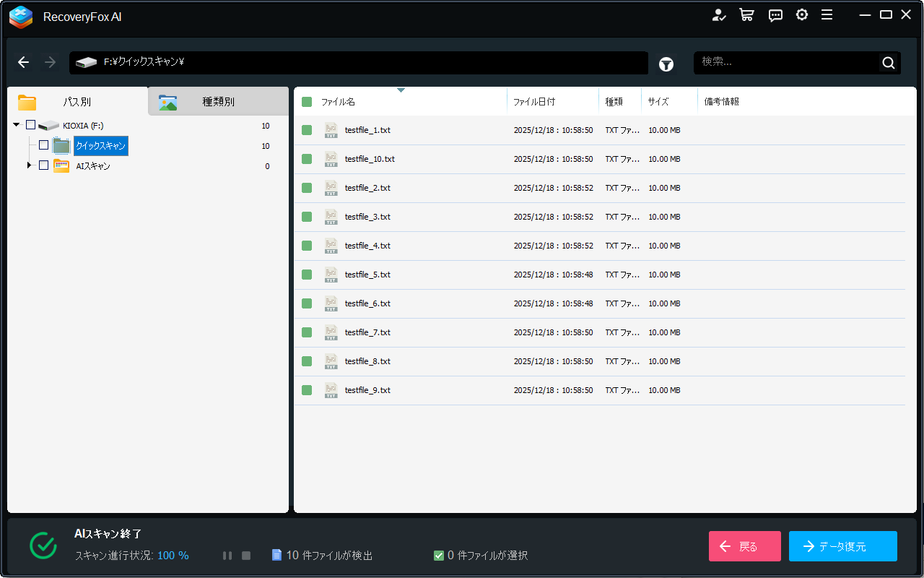
Task: Pause the scan
Action: click(x=227, y=556)
